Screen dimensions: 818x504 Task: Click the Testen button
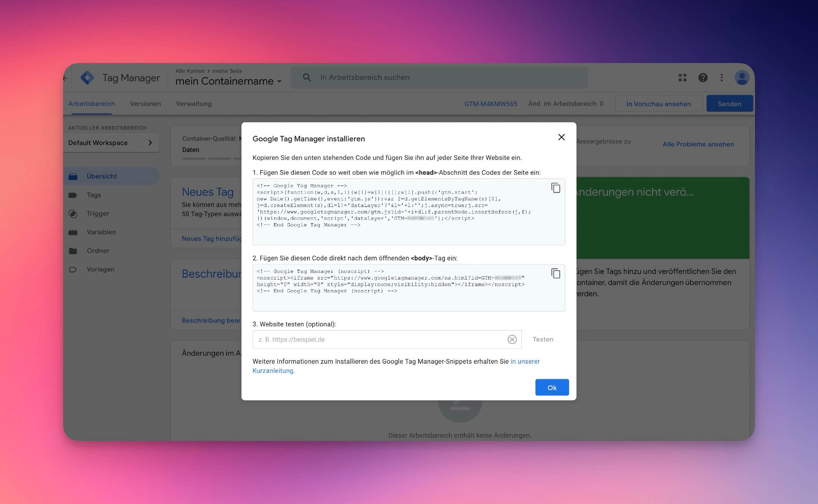(x=543, y=339)
